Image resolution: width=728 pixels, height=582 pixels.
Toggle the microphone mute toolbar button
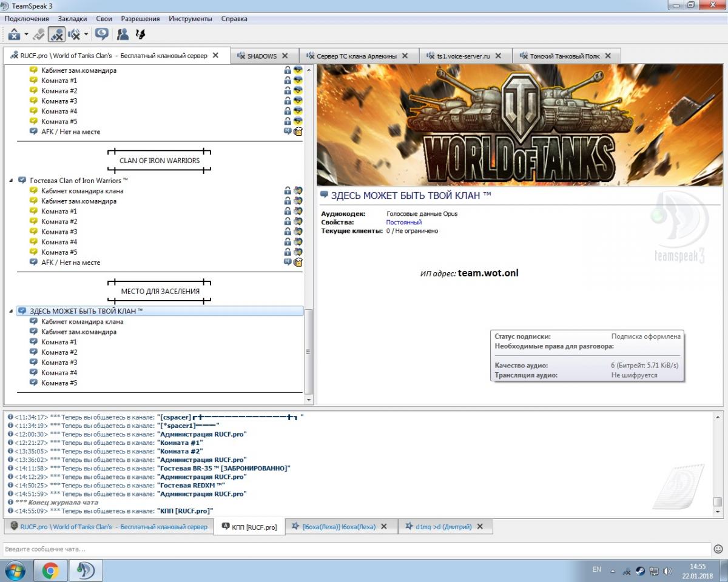(x=57, y=35)
